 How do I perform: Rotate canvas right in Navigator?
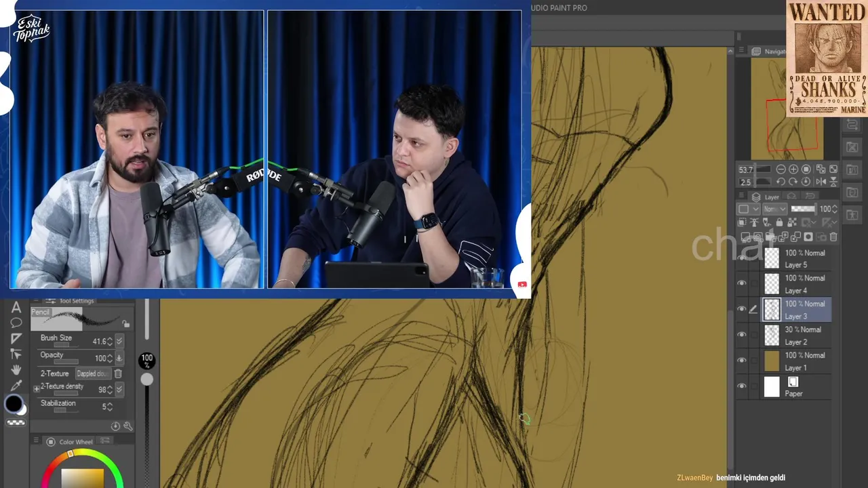[793, 182]
